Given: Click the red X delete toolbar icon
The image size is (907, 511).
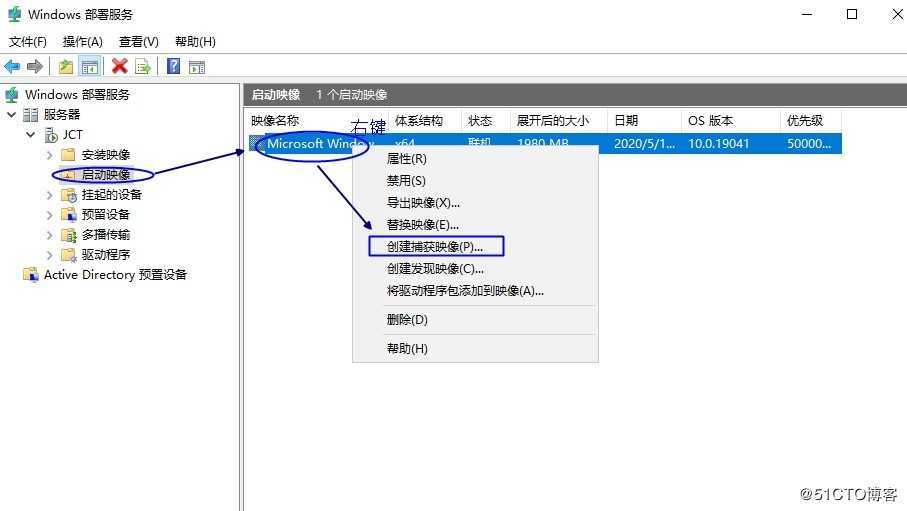Looking at the screenshot, I should point(120,66).
